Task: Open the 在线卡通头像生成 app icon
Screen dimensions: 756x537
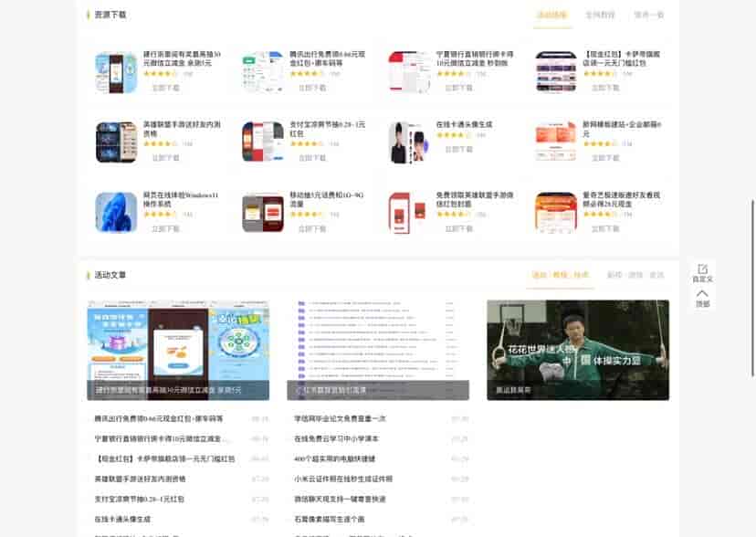Action: [409, 142]
